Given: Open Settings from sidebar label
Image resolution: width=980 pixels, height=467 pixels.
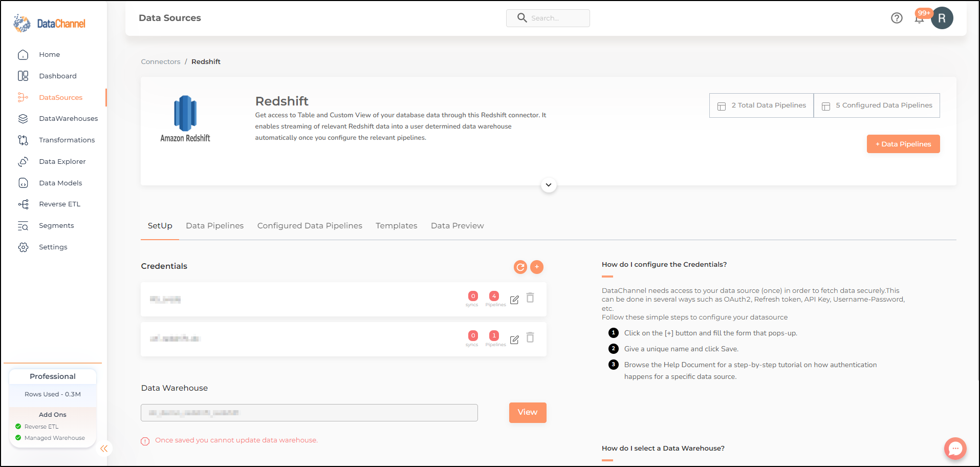Looking at the screenshot, I should pyautogui.click(x=53, y=247).
